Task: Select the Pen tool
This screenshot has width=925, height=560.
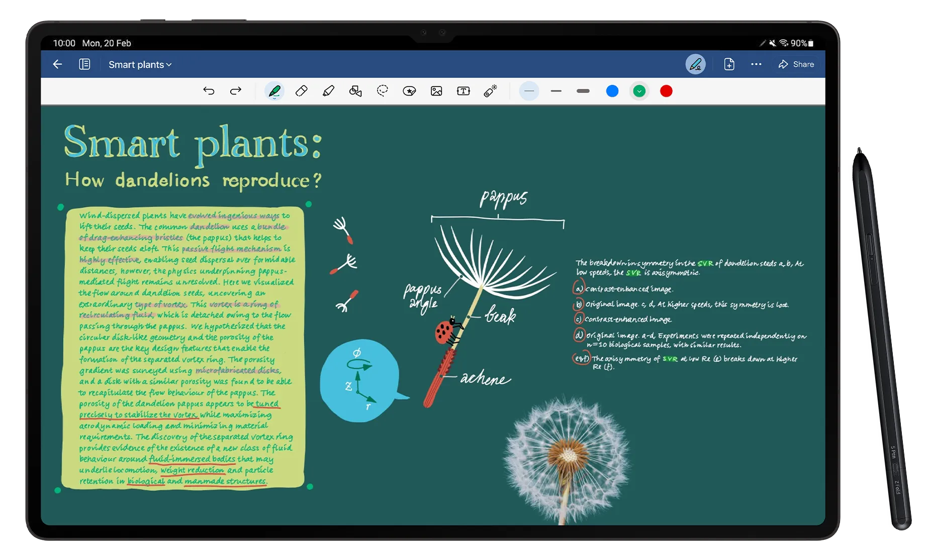Action: pyautogui.click(x=274, y=91)
